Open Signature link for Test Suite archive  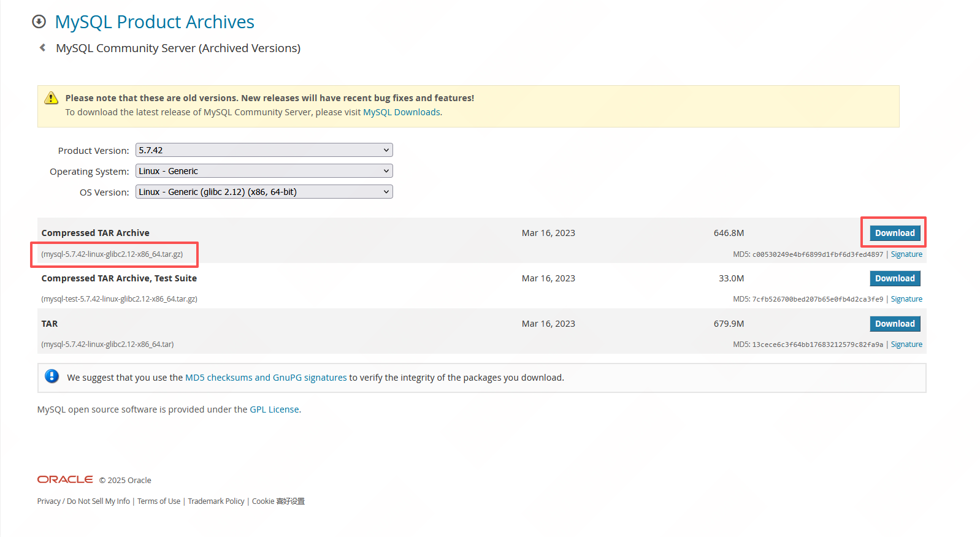tap(906, 299)
